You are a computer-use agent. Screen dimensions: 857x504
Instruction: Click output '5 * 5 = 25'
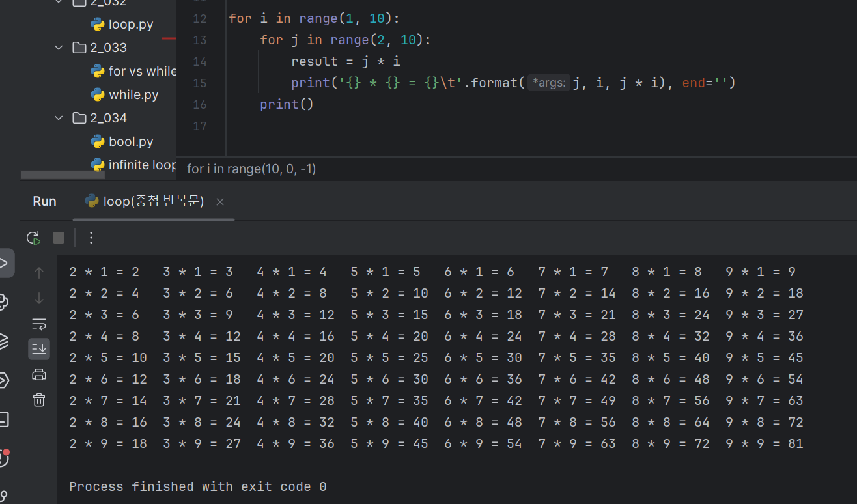(389, 358)
